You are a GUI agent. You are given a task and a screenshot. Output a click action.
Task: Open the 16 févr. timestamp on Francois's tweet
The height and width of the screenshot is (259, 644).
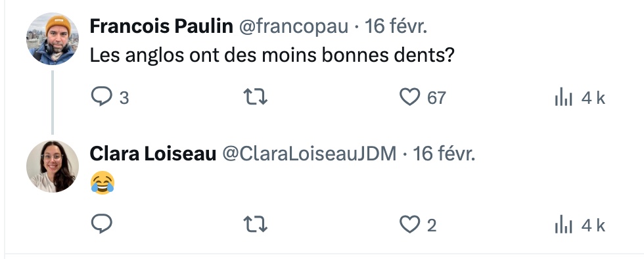(396, 27)
